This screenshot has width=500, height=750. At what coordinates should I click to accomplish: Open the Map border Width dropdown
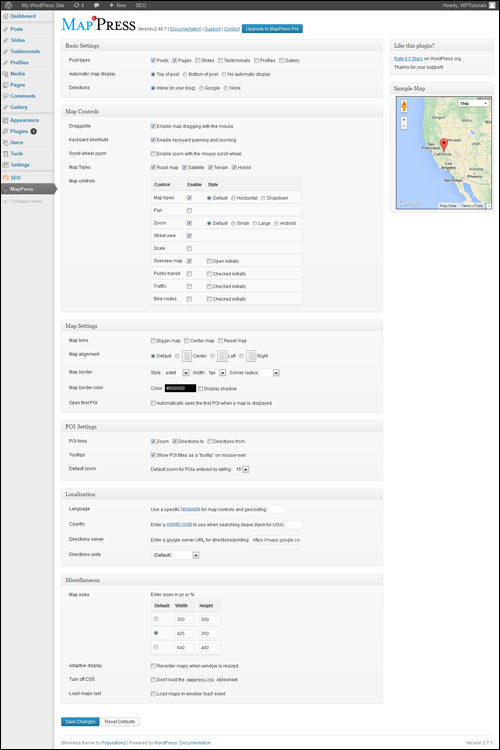(216, 373)
